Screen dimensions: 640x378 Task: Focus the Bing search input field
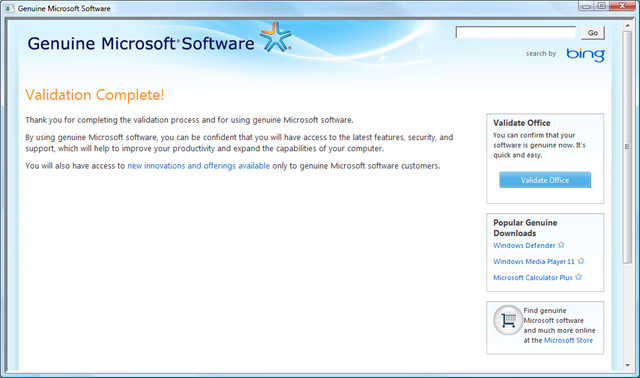point(516,33)
